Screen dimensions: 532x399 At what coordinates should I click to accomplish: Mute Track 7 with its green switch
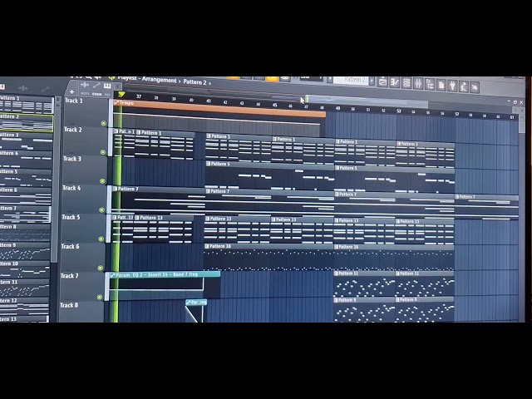pos(100,298)
